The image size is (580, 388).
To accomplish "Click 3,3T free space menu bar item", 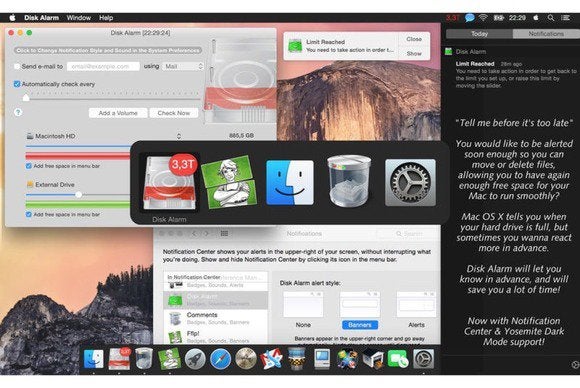I will coord(453,18).
